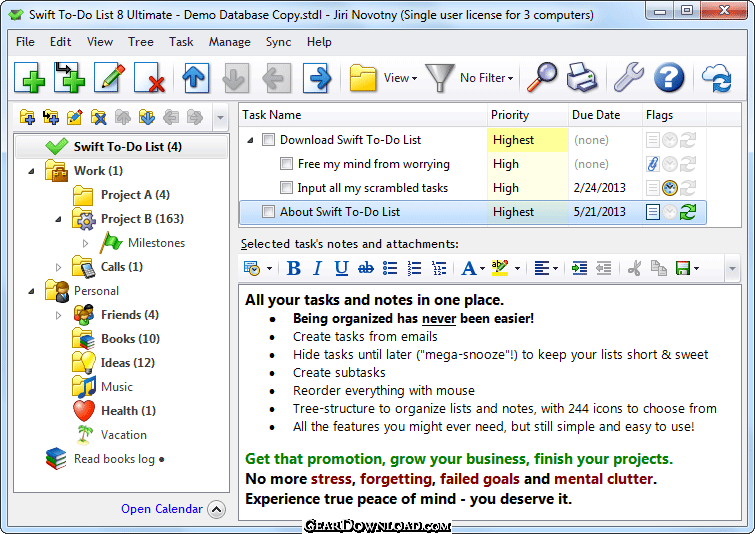Open the No Filter dropdown
755x534 pixels.
pos(486,78)
